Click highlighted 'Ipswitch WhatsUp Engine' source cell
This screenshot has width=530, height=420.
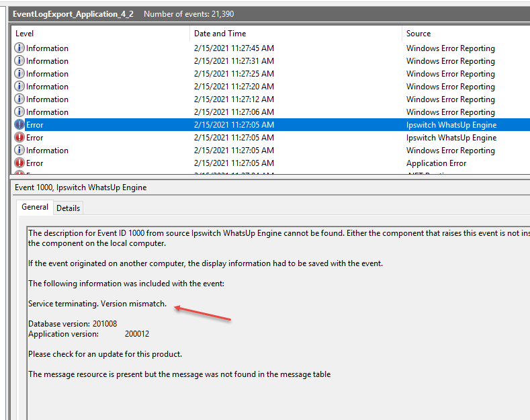point(451,125)
